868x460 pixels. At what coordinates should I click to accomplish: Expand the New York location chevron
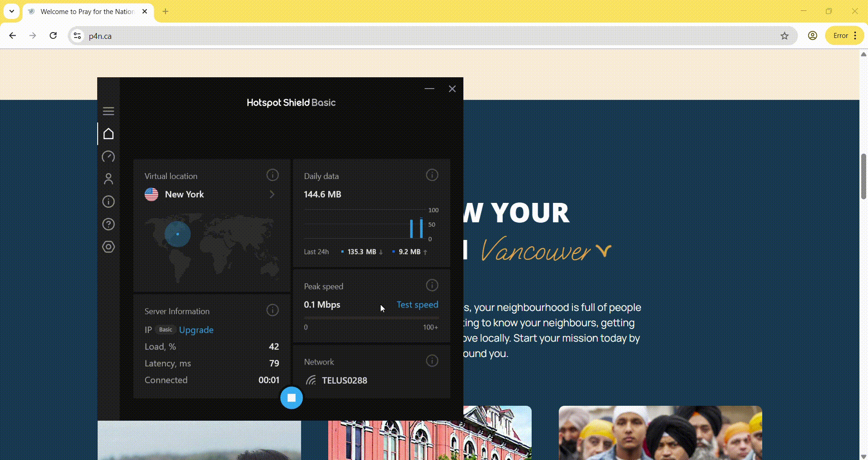tap(272, 194)
